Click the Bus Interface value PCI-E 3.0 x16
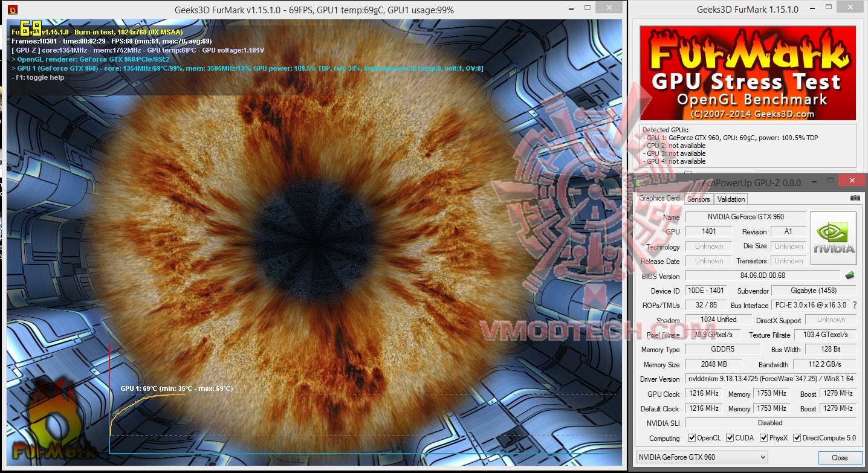The width and height of the screenshot is (868, 473). (811, 305)
